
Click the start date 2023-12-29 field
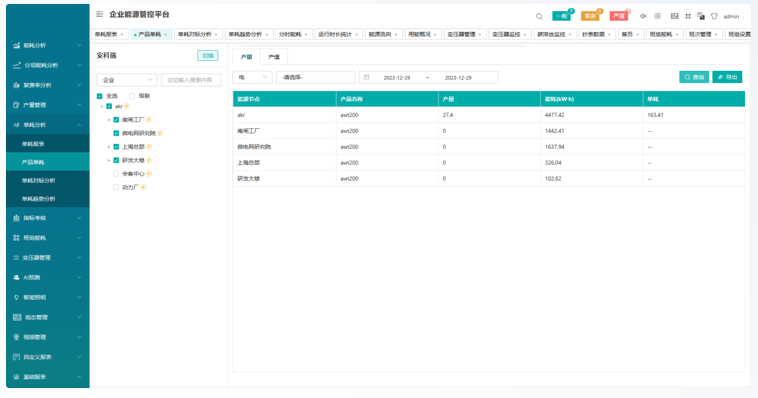(x=397, y=77)
